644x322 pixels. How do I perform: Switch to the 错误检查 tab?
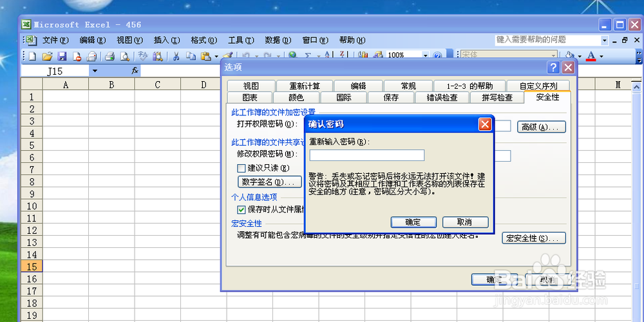coord(442,98)
